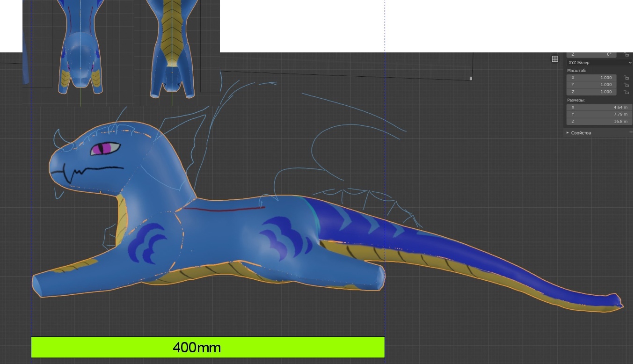Click the Размеры Z field showing 16.8 m
Viewport: 634px width, 364px height.
point(599,122)
